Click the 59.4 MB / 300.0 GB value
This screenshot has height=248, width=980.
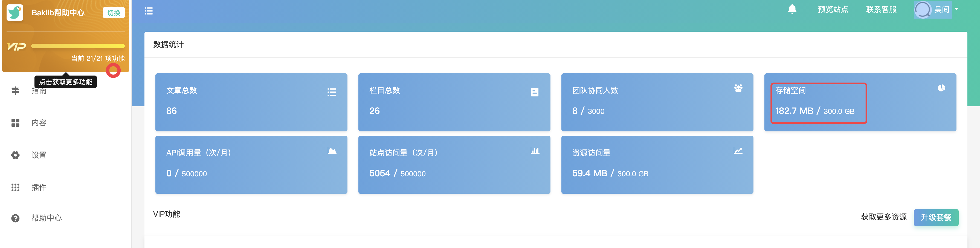[610, 174]
